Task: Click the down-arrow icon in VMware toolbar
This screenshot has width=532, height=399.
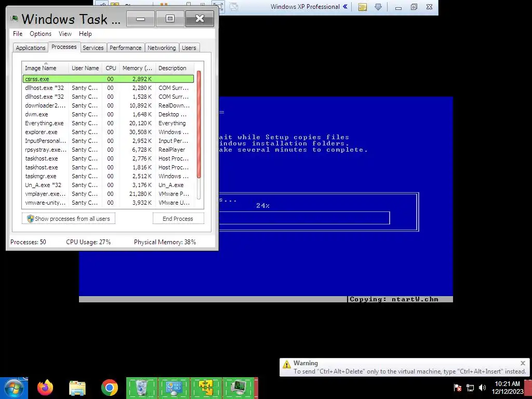Action: 378,7
